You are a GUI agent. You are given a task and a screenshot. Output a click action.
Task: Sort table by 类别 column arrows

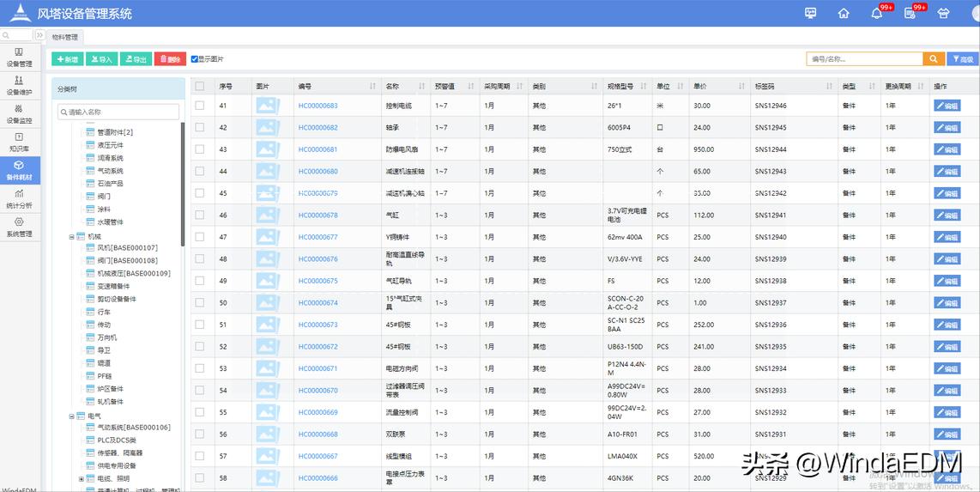point(595,86)
